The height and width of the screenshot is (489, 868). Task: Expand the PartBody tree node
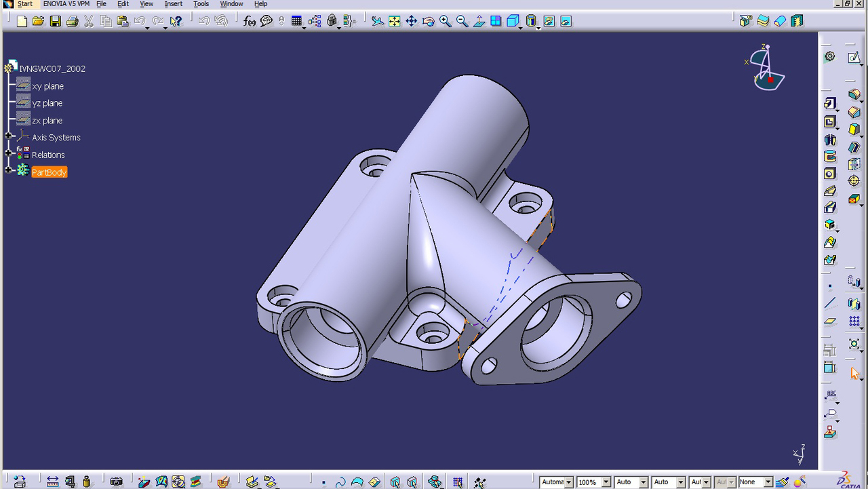click(x=9, y=170)
